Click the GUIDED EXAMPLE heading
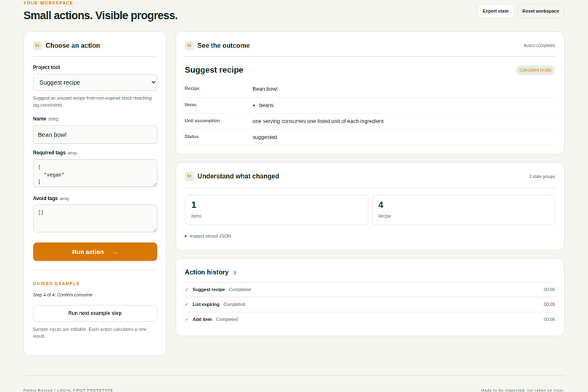Viewport: 588px width, 392px height. [x=56, y=283]
